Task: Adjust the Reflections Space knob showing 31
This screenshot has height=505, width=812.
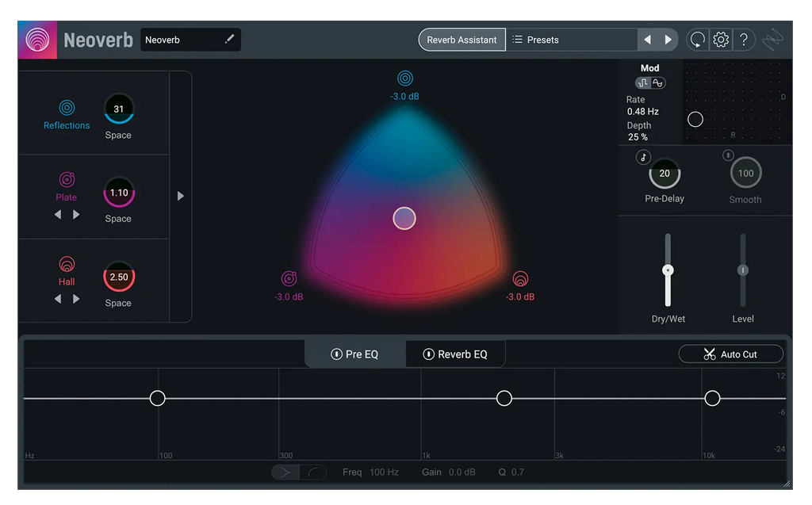Action: (119, 109)
